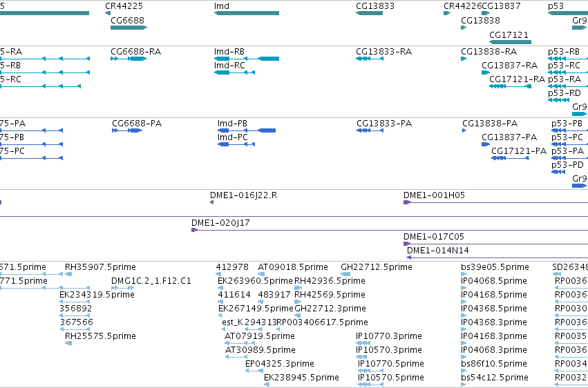Select the DME1-017C05 BAC label

click(x=433, y=237)
